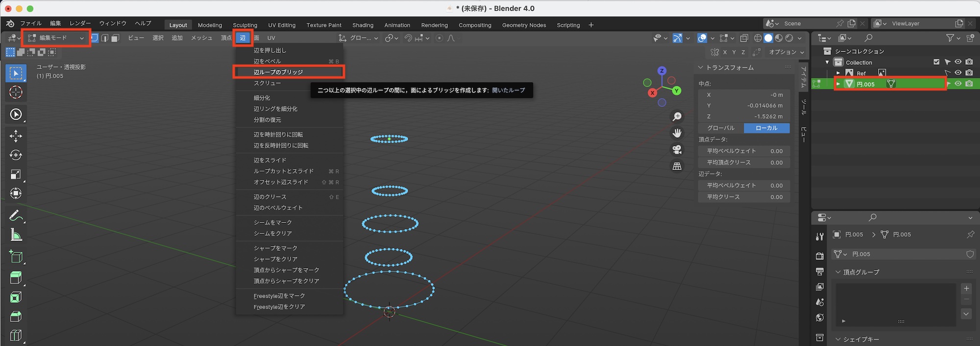980x346 pixels.
Task: Toggle camera view with camera gizmo
Action: [x=677, y=149]
